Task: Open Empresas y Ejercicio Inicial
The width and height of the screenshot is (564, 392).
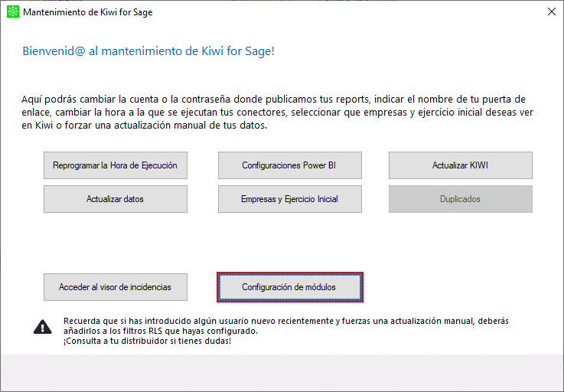Action: 289,199
